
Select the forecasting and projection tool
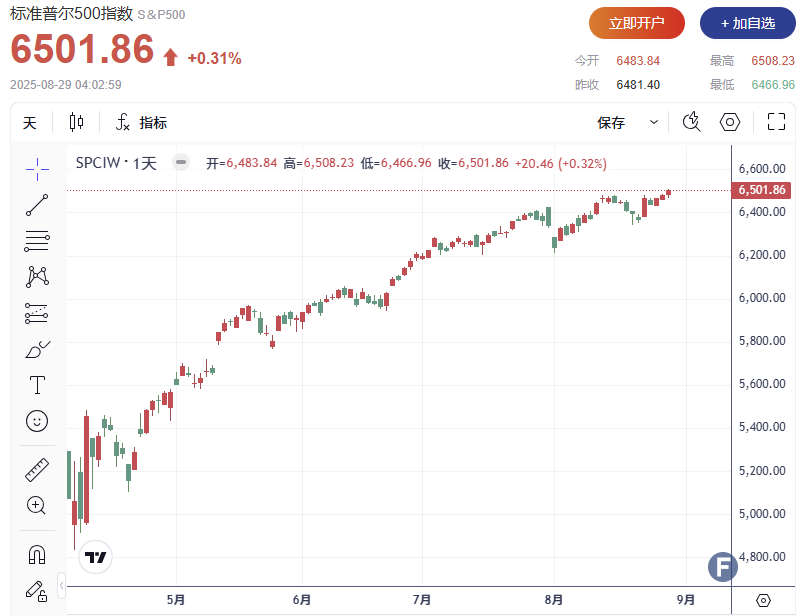[x=37, y=313]
